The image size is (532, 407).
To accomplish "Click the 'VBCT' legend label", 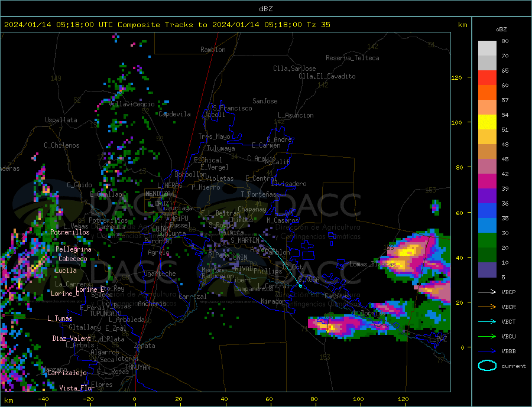I will (x=508, y=321).
